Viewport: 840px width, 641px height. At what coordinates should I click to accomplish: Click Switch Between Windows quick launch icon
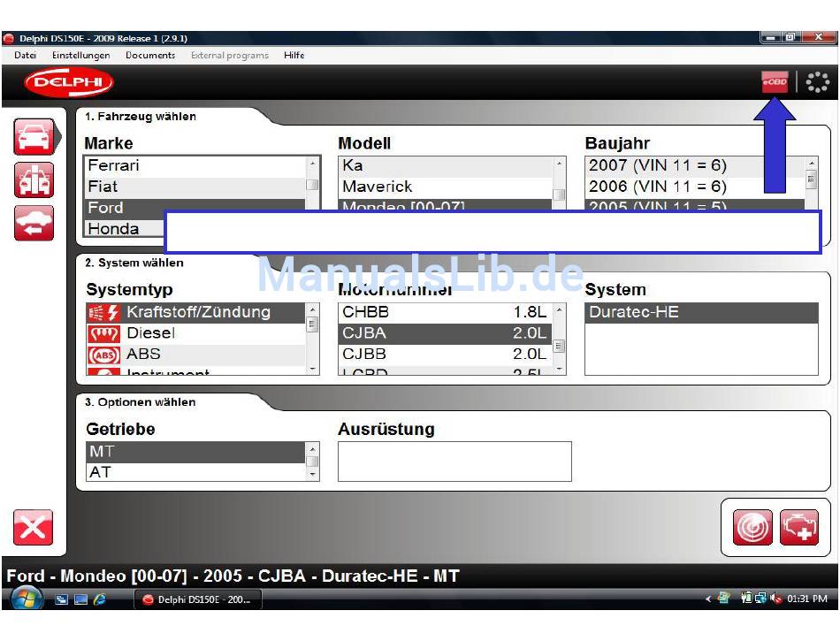tap(62, 599)
